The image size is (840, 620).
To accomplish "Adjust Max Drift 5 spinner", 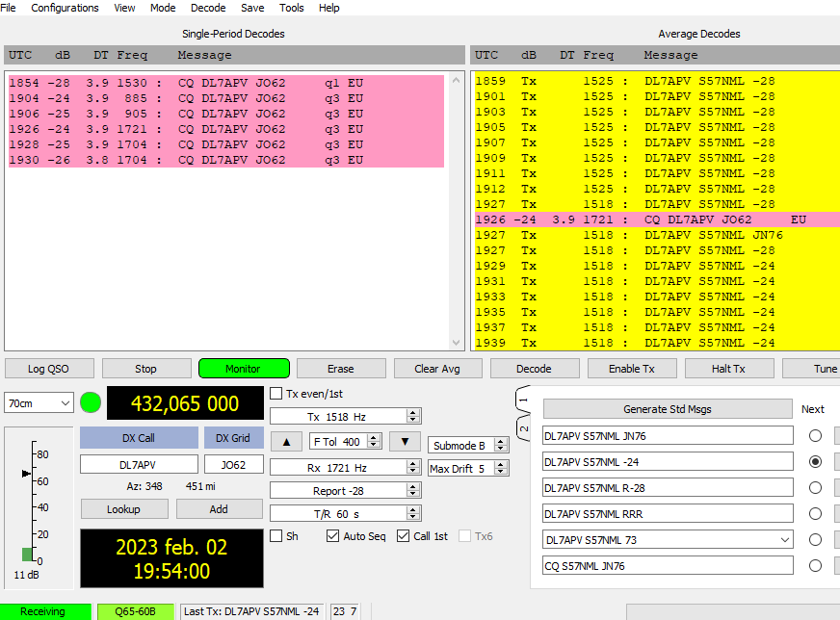I will (x=500, y=469).
